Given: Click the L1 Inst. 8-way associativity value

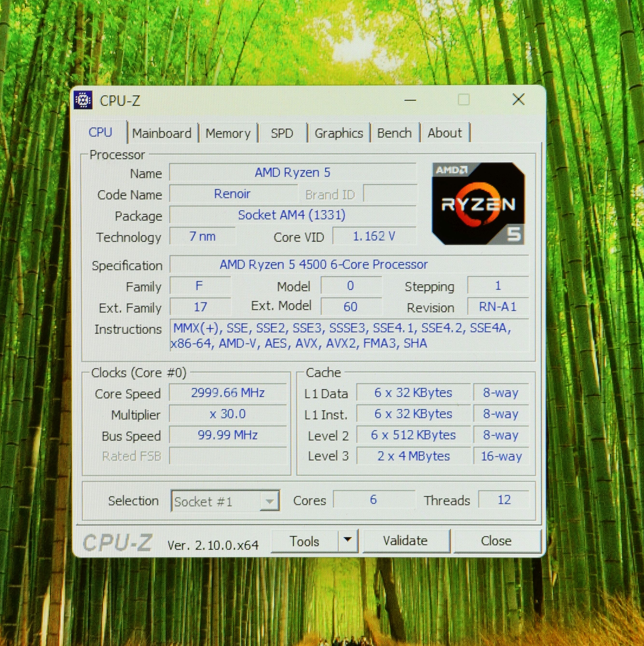Looking at the screenshot, I should (x=501, y=414).
